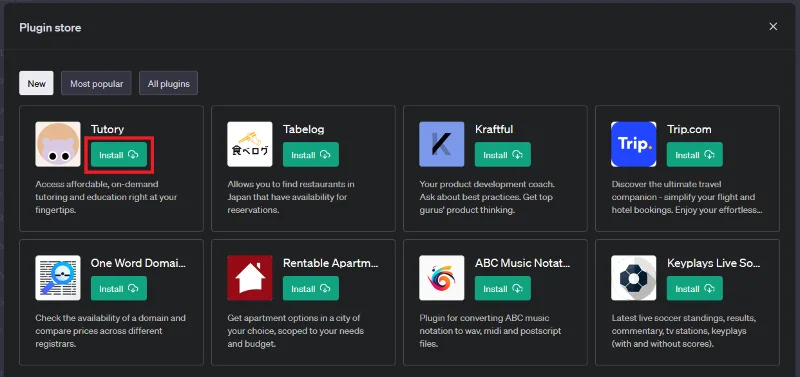Click the One Word Domains title text
This screenshot has height=377, width=800.
pos(138,263)
